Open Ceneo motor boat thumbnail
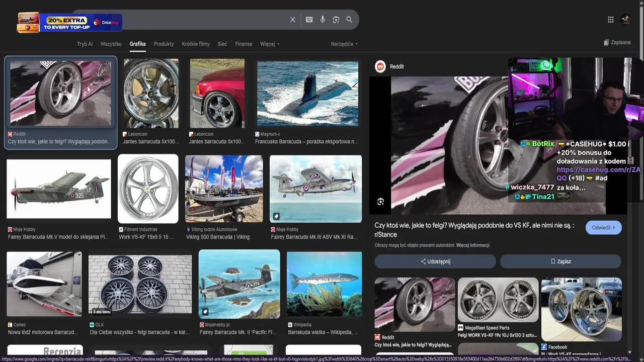Image resolution: width=644 pixels, height=362 pixels. point(44,284)
